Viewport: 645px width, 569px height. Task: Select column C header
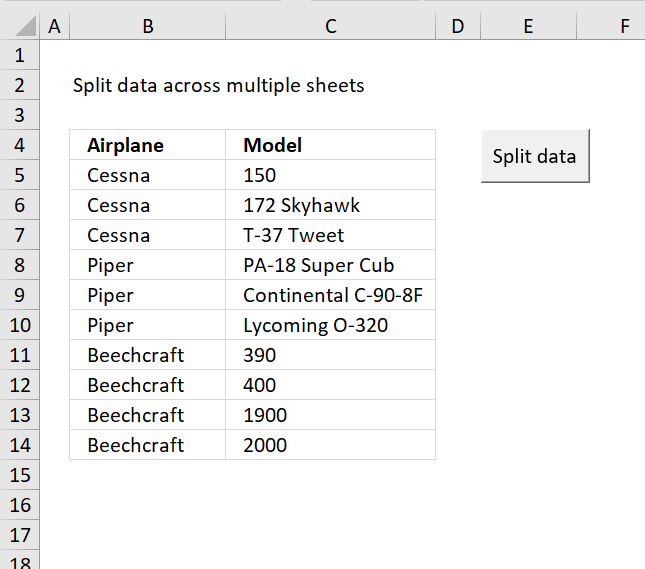pos(331,26)
